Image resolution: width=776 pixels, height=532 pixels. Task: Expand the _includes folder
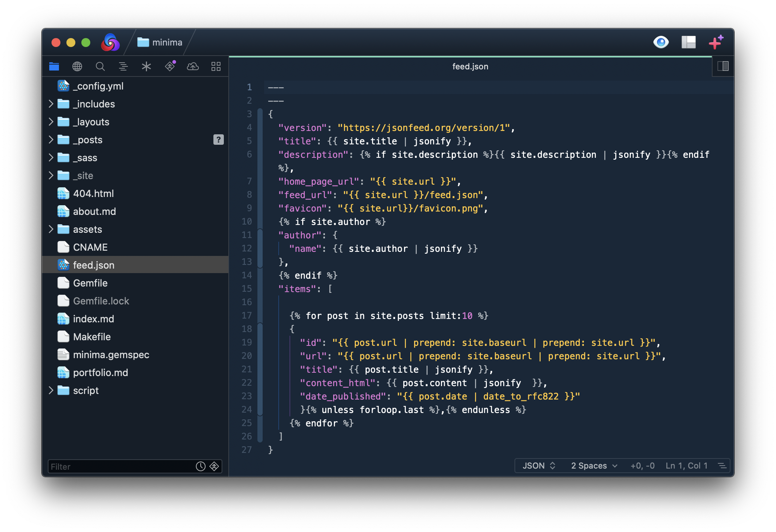click(51, 104)
